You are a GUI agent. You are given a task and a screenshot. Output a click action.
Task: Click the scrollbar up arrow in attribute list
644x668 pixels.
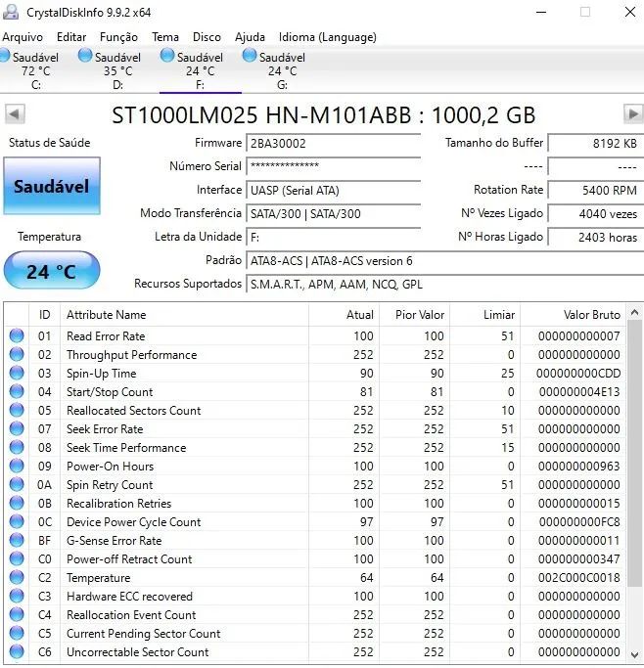[634, 313]
